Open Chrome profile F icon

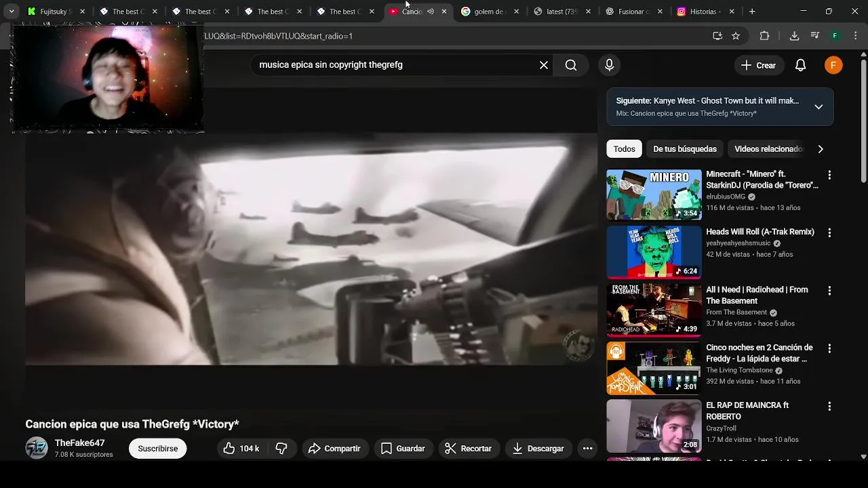tap(835, 36)
